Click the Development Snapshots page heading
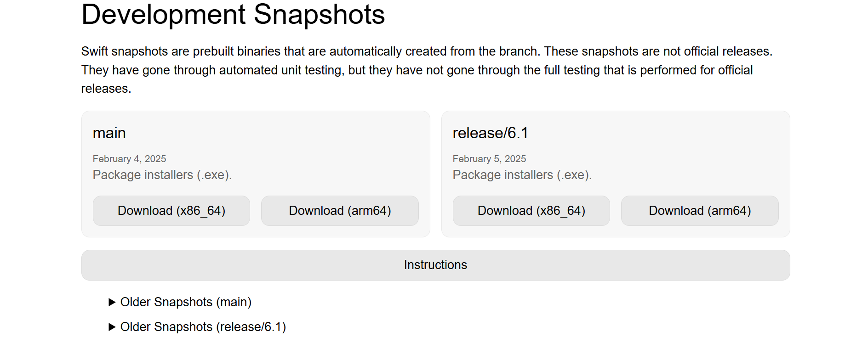868x360 pixels. click(233, 15)
